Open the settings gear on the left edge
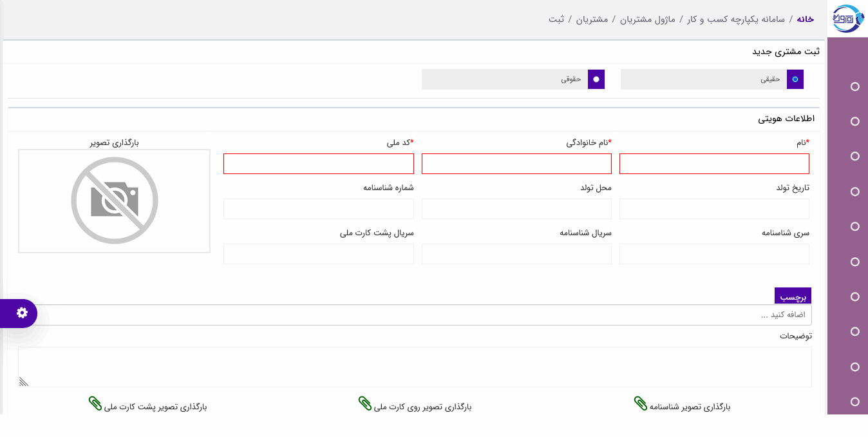The height and width of the screenshot is (437, 868). (23, 314)
